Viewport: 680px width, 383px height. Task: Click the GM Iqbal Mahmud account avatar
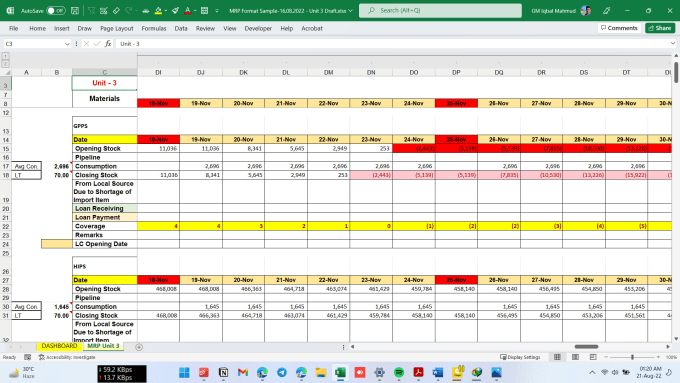[x=585, y=10]
